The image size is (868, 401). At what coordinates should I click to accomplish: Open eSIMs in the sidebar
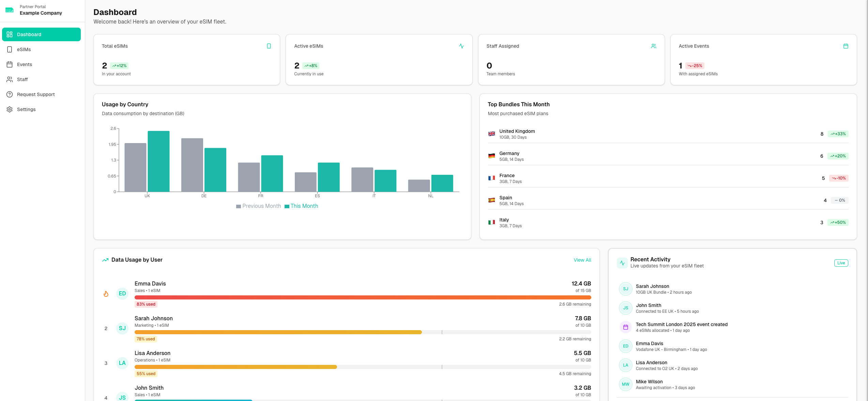click(24, 49)
